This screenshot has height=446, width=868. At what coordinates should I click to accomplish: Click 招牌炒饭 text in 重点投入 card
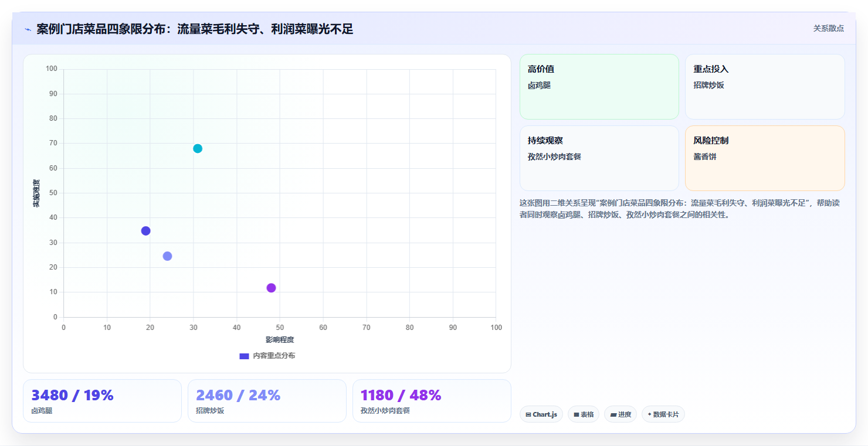(x=708, y=85)
